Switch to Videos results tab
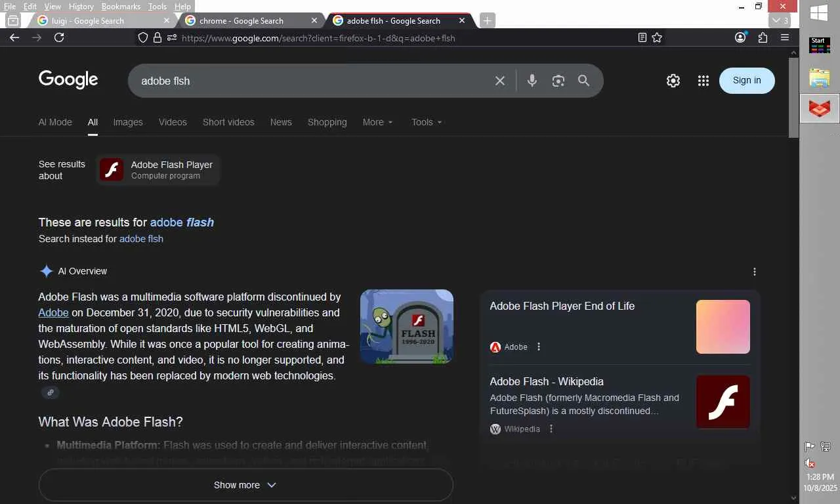This screenshot has height=504, width=840. [x=173, y=122]
